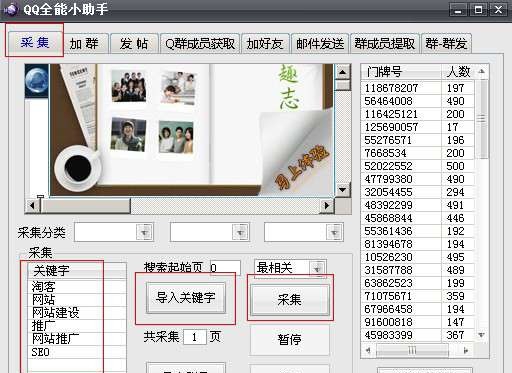
Task: Select row 48392299 in group list
Action: 417,205
